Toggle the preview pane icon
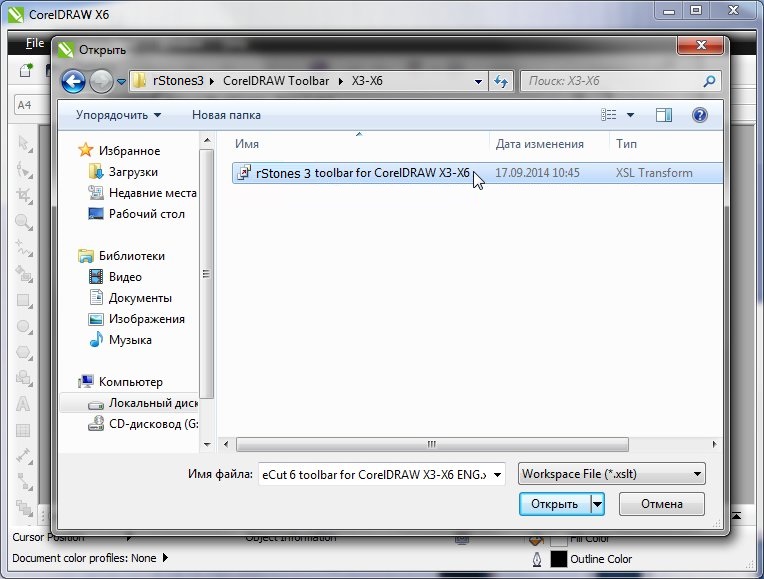 [x=664, y=115]
